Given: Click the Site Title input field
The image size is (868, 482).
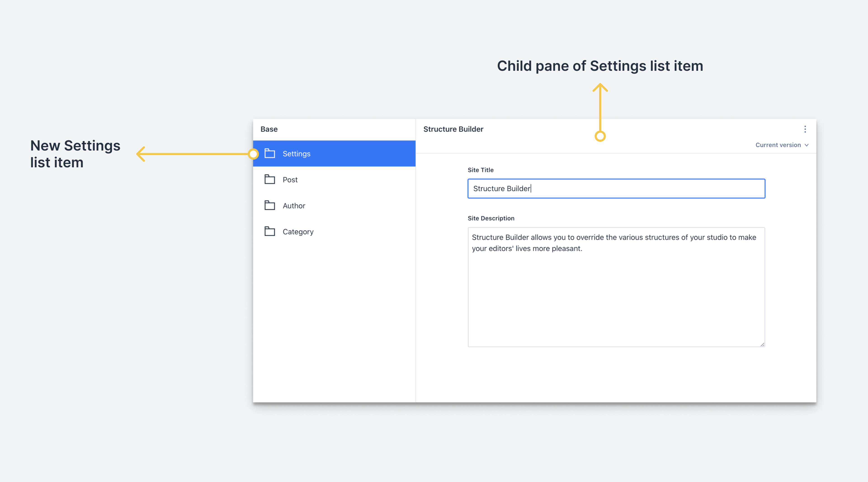Looking at the screenshot, I should click(x=616, y=188).
